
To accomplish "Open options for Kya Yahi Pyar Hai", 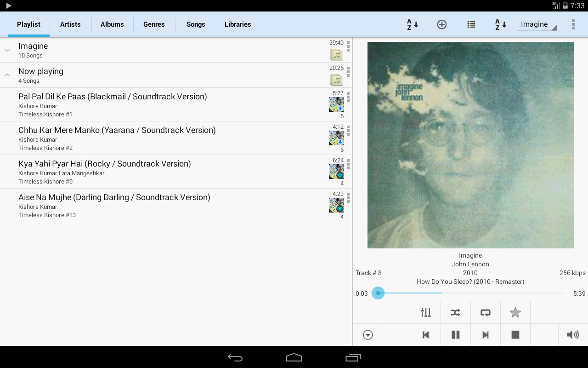I will pos(348,164).
